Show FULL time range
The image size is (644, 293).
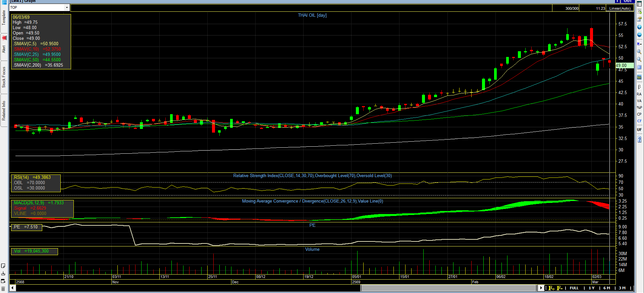click(x=574, y=288)
